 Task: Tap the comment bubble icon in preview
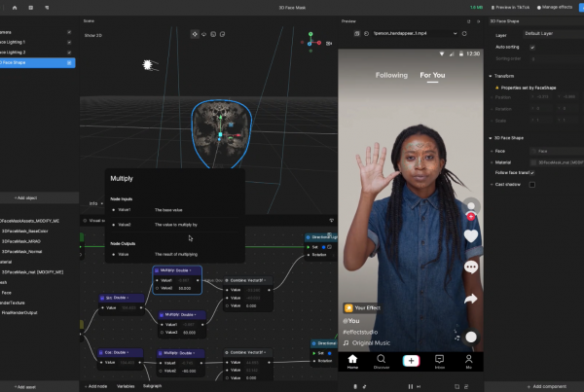coord(471,267)
